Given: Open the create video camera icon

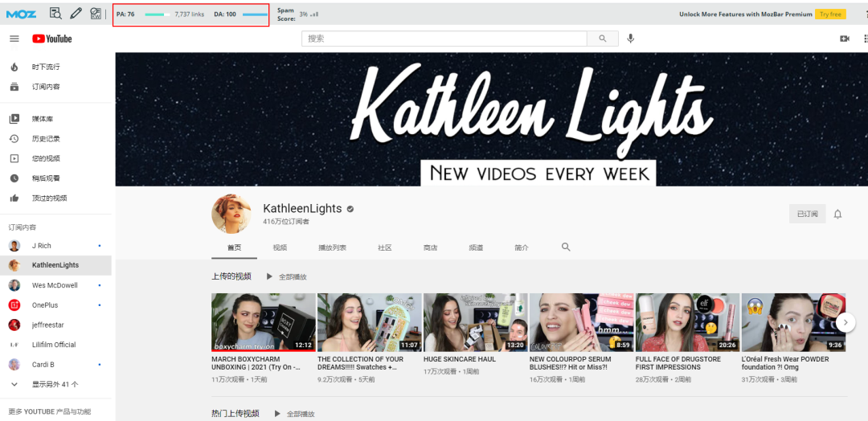Looking at the screenshot, I should [x=844, y=39].
